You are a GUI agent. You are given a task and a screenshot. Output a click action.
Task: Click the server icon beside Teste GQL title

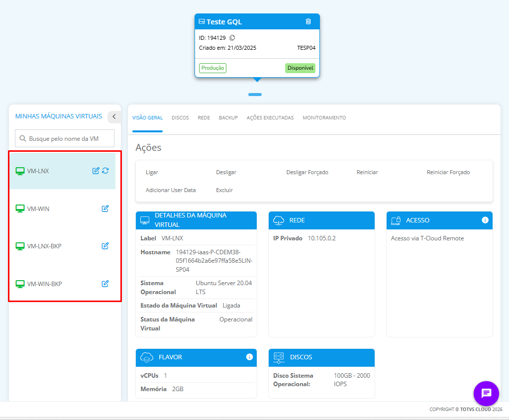point(202,21)
